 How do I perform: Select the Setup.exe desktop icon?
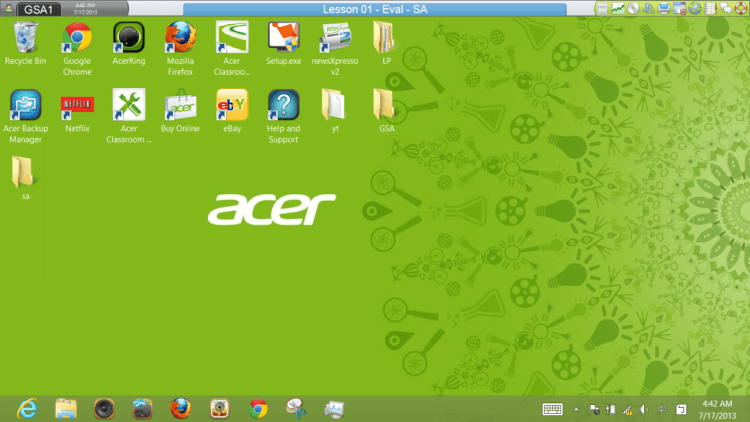(x=284, y=44)
